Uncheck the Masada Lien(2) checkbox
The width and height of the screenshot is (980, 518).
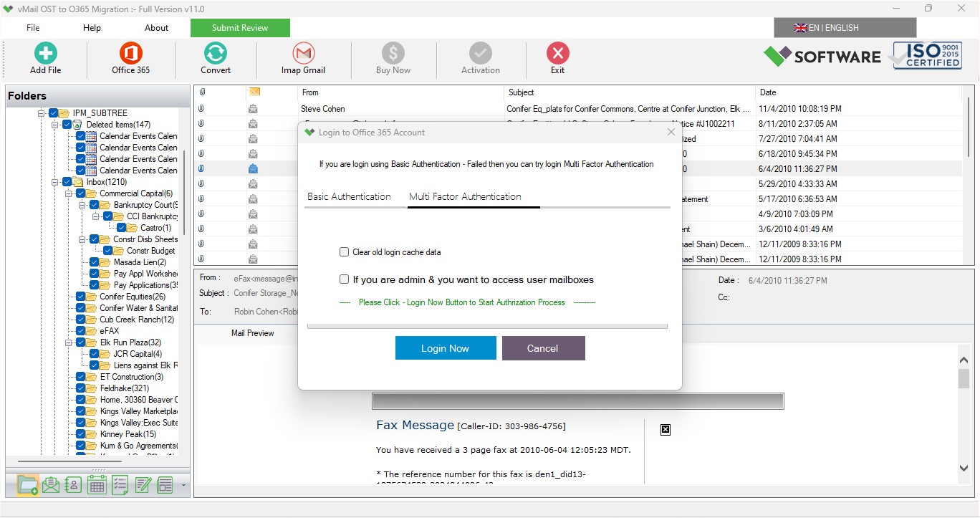tap(95, 262)
